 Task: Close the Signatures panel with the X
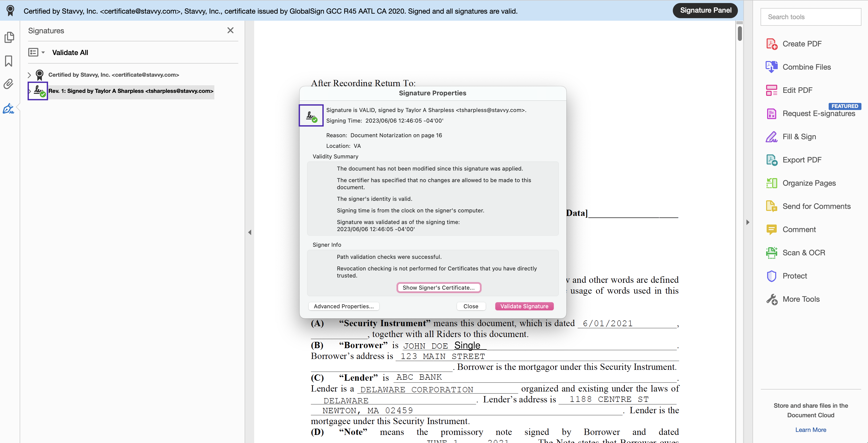coord(230,30)
